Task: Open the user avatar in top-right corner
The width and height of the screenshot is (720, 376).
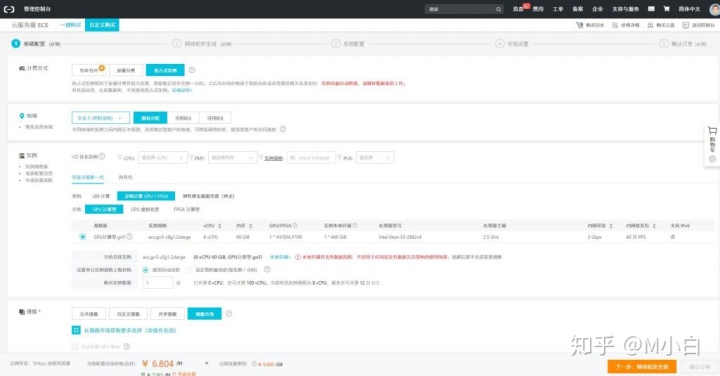Action: click(x=714, y=9)
